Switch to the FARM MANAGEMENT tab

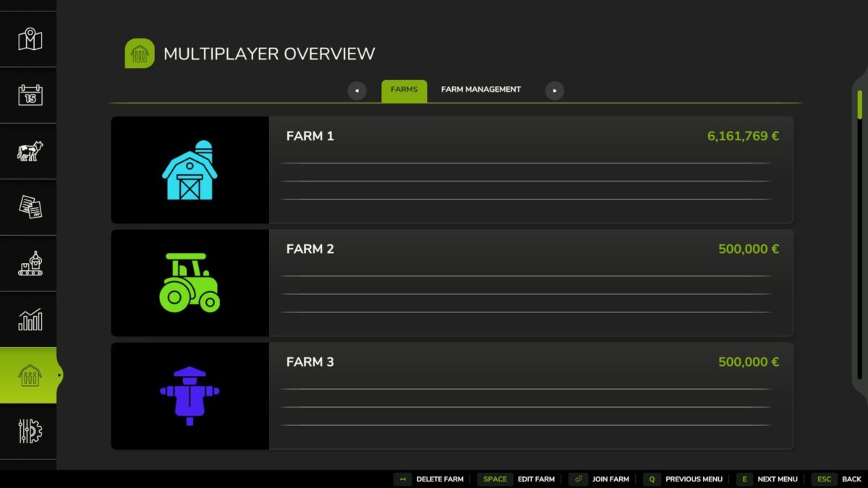point(480,90)
